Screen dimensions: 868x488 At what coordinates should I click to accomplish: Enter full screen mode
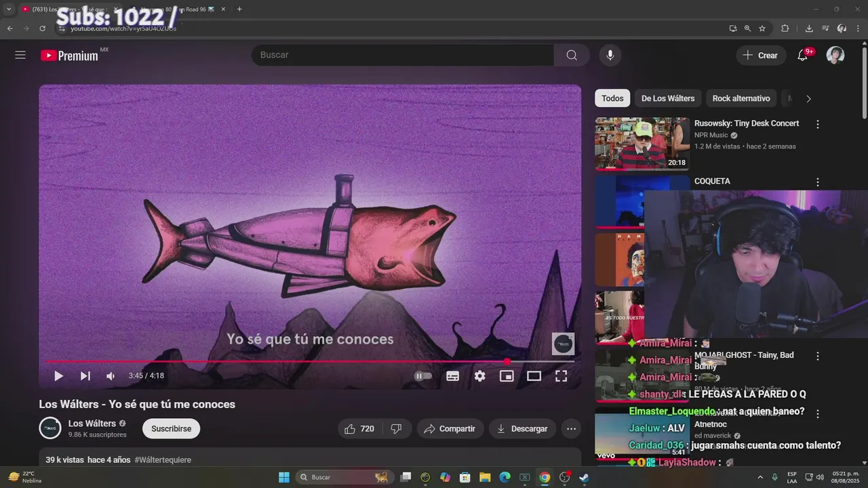[561, 375]
